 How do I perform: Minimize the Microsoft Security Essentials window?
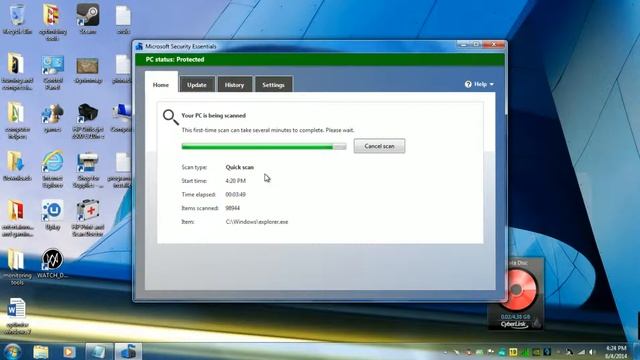coord(463,44)
